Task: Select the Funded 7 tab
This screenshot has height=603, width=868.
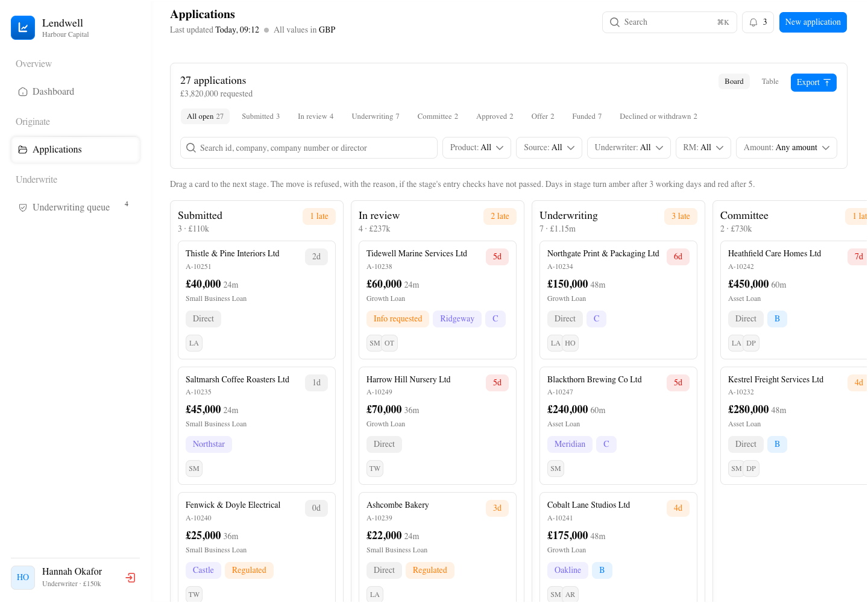Action: (587, 116)
